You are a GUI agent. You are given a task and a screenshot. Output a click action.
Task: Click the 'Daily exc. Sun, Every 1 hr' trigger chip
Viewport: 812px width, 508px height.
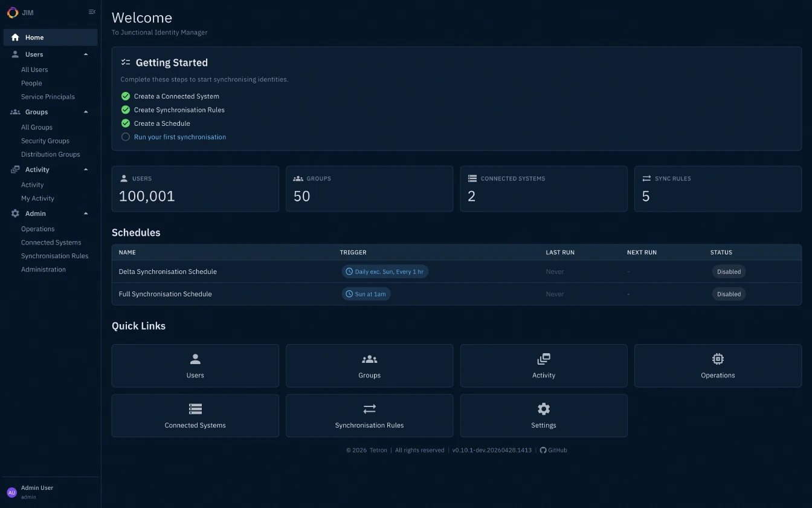[385, 272]
